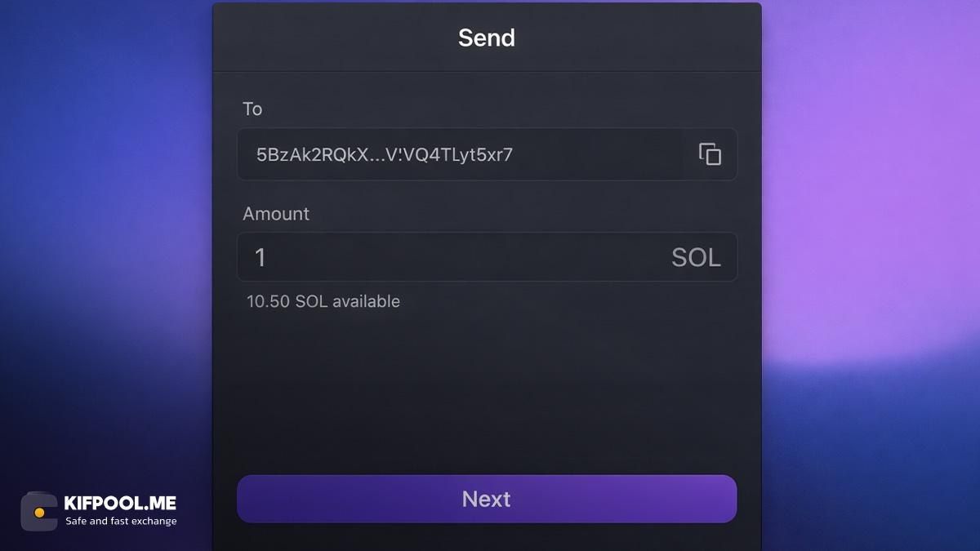Switch to the Send screen header
The image size is (980, 551).
487,38
